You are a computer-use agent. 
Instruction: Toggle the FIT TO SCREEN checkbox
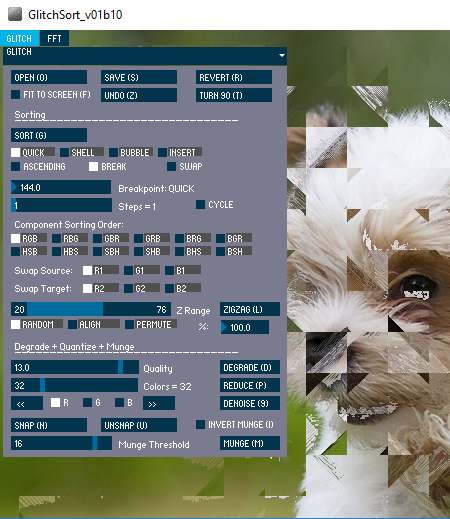click(15, 95)
